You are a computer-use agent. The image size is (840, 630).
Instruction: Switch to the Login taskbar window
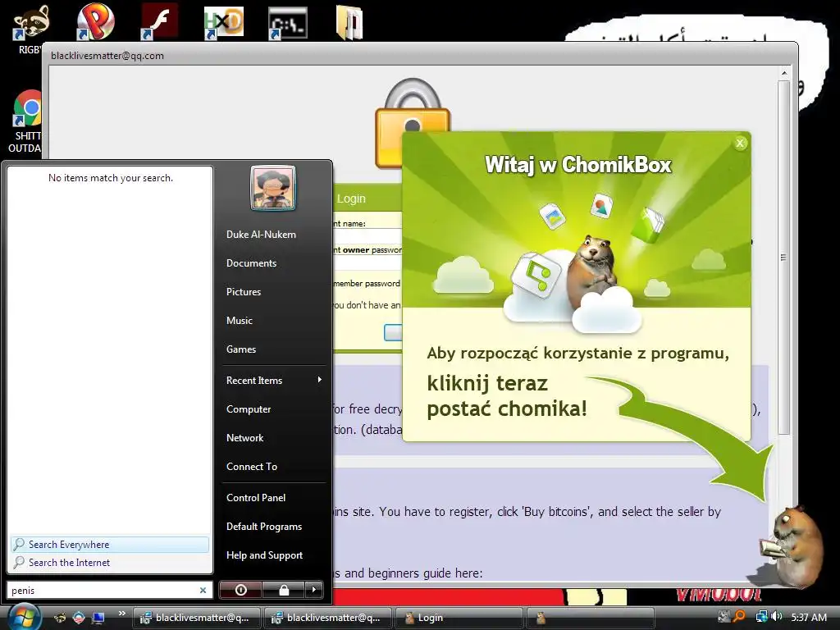(x=459, y=618)
